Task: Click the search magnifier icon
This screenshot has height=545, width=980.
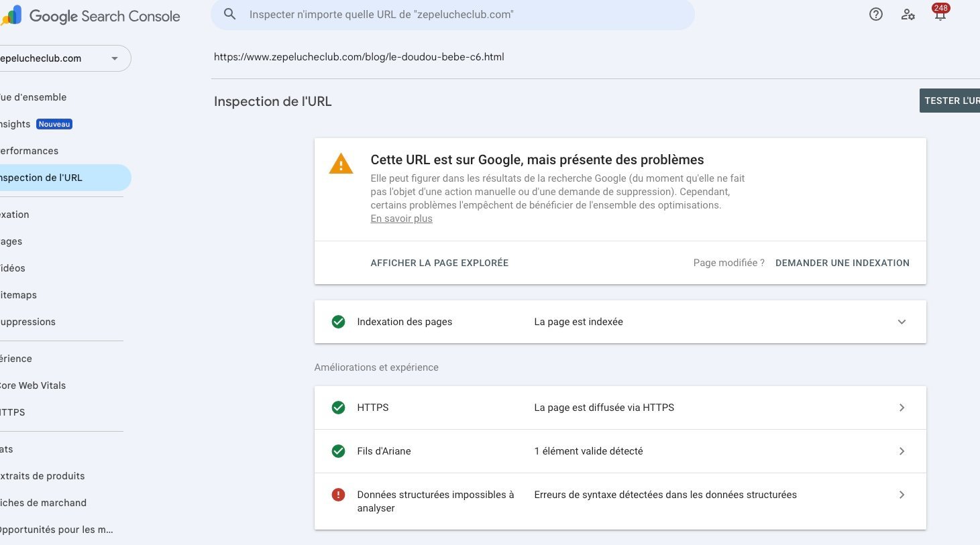Action: (x=230, y=14)
